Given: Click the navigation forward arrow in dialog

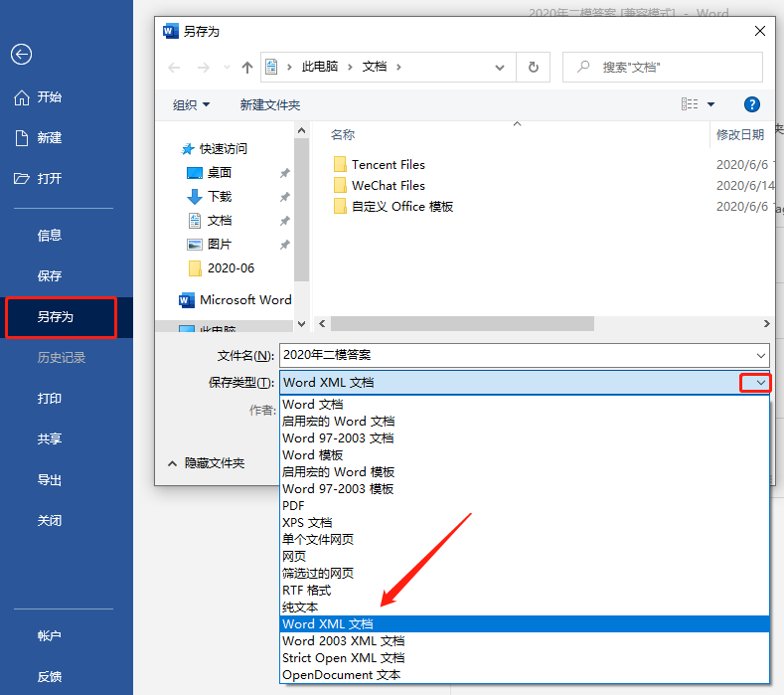Looking at the screenshot, I should tap(204, 67).
